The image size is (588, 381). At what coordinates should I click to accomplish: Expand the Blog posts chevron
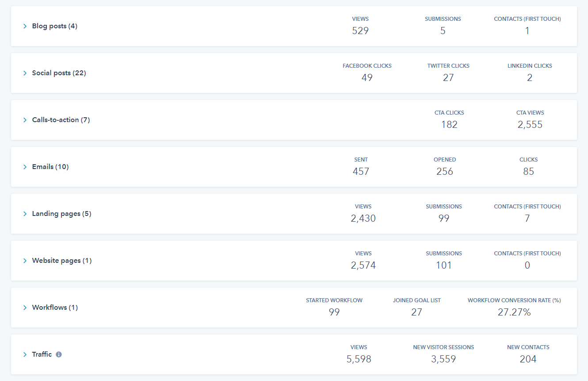25,26
